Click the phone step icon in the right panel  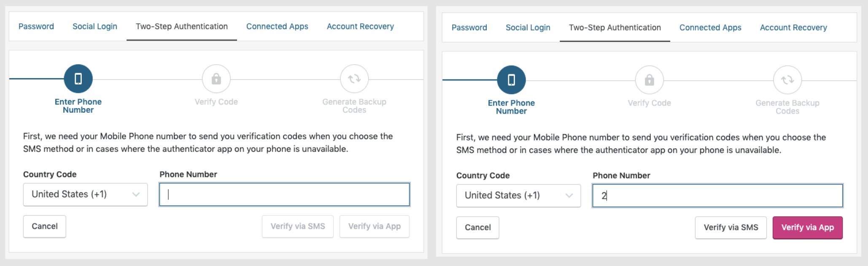(x=511, y=80)
